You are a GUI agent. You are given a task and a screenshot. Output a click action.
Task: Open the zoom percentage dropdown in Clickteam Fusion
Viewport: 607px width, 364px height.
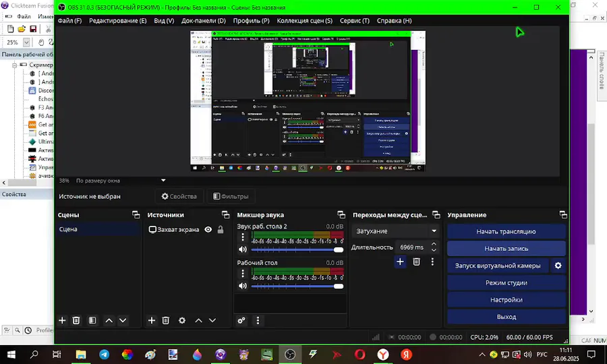click(x=26, y=42)
